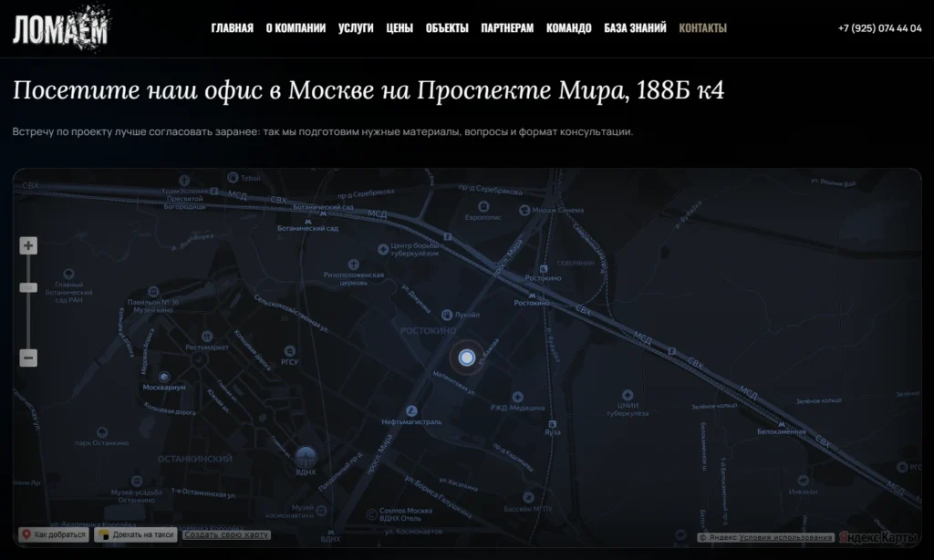Click the Лукойл gas station icon
The height and width of the screenshot is (560, 934).
pyautogui.click(x=447, y=315)
